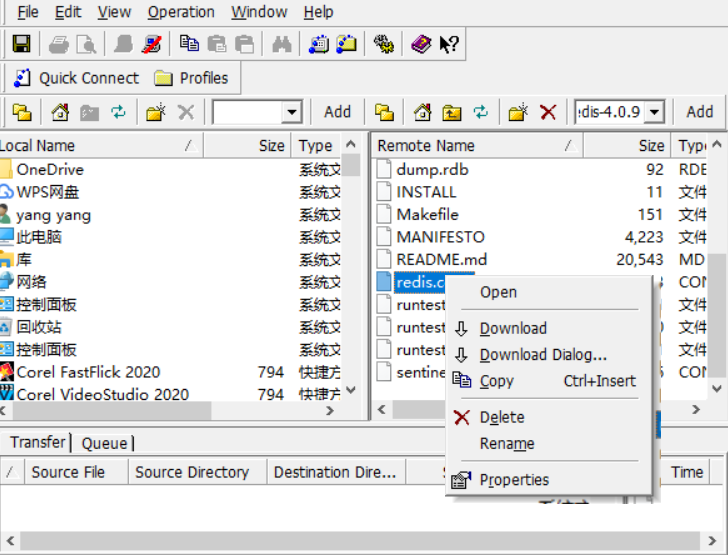Screen dimensions: 728x555
Task: Click the settings gears toolbar icon
Action: click(x=384, y=45)
